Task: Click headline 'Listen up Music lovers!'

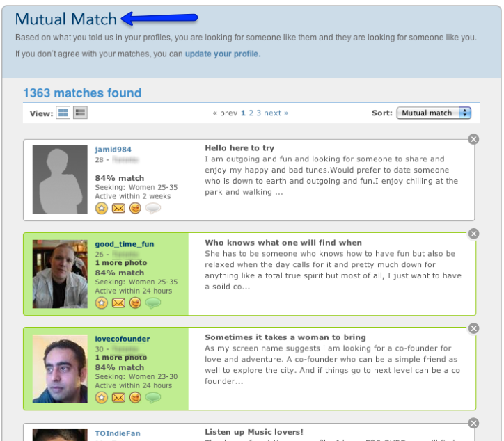Action: click(x=254, y=432)
